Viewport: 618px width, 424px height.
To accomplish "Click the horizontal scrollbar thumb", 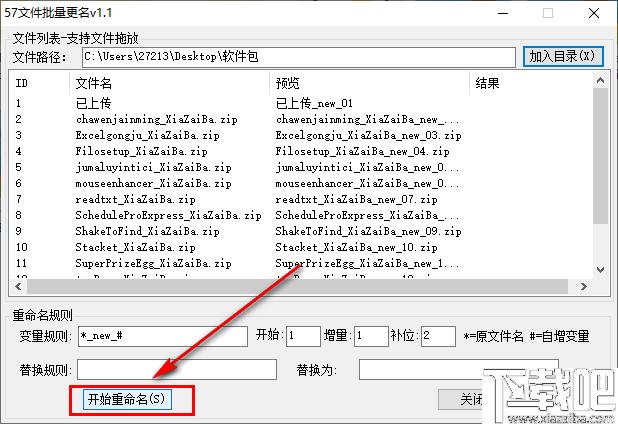I will (x=298, y=286).
